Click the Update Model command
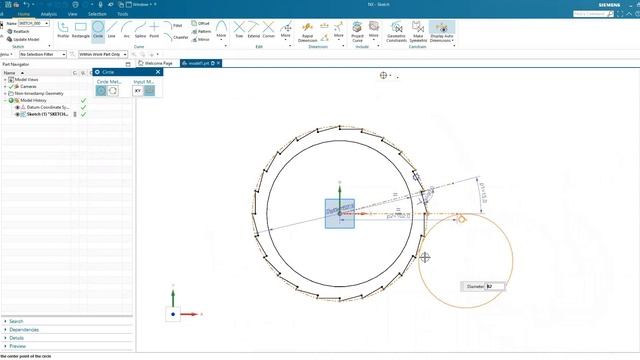The width and height of the screenshot is (640, 360). point(23,40)
